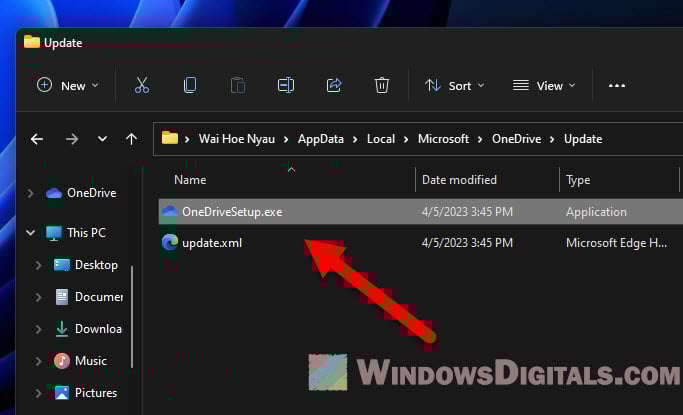683x415 pixels.
Task: Navigate to OneDrive breadcrumb
Action: pyautogui.click(x=517, y=139)
